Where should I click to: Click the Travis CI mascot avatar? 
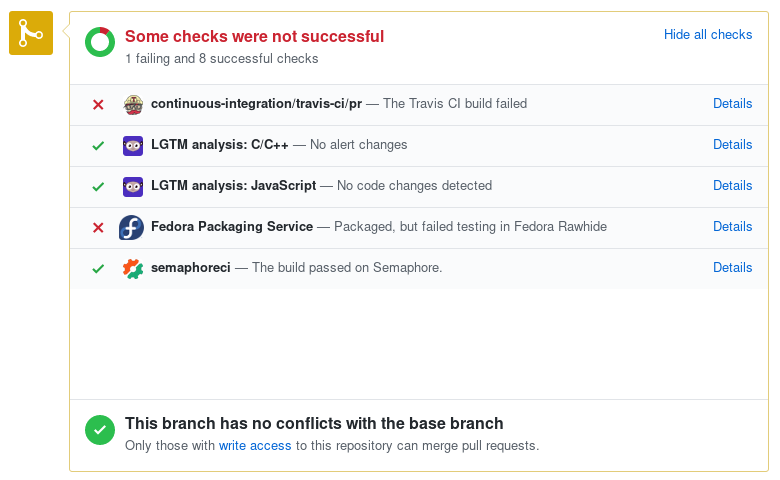coord(133,104)
